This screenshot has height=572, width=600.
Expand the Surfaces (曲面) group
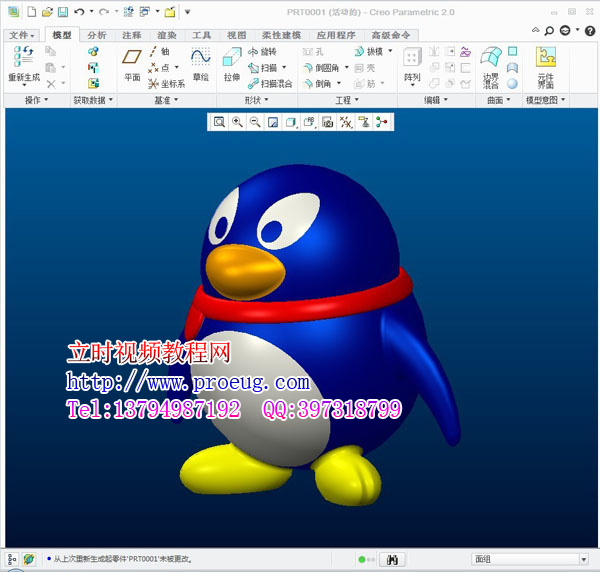pos(499,100)
